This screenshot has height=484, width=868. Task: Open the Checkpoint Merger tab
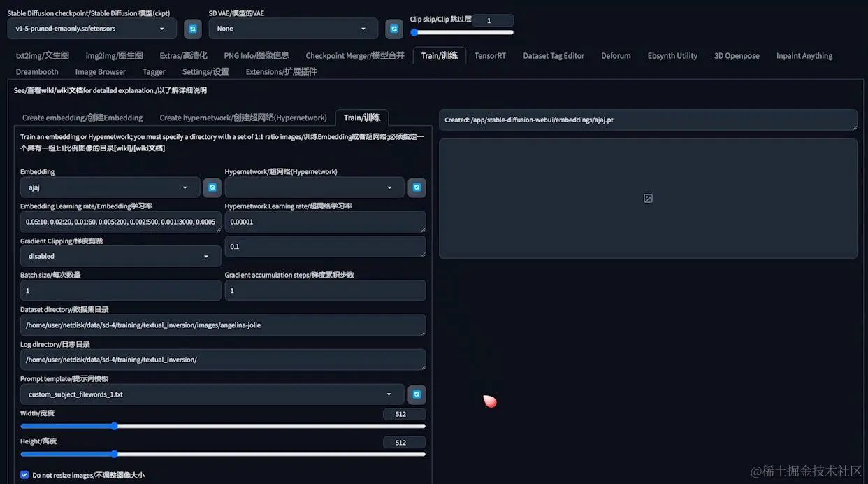click(x=355, y=56)
